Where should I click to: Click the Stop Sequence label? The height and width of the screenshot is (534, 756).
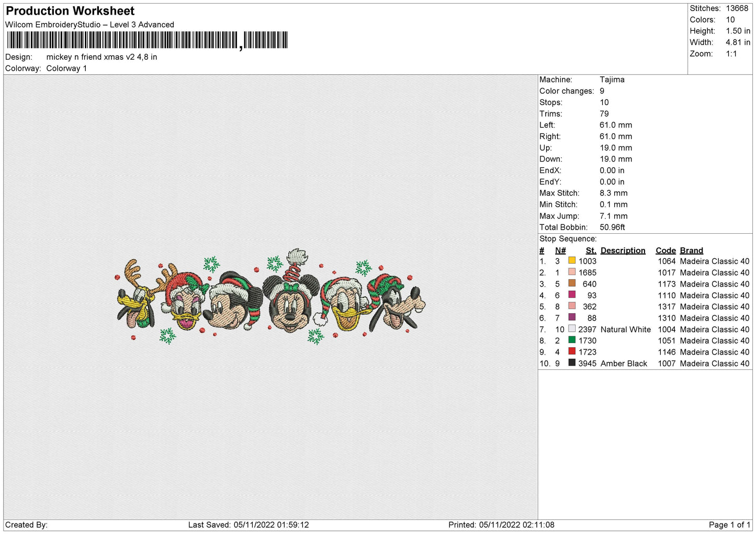click(x=568, y=238)
